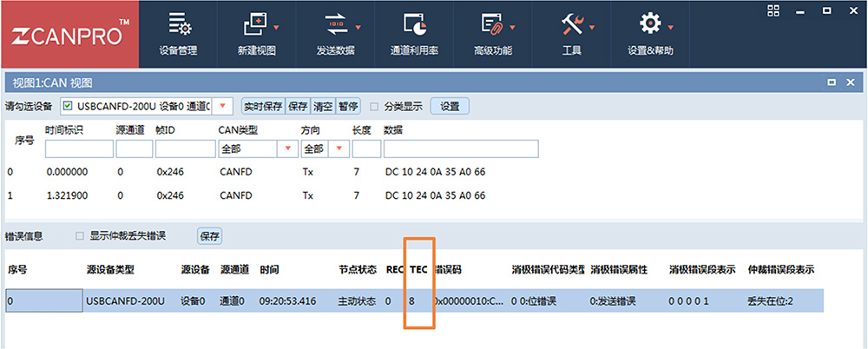Click the 暂停 pause button

pos(348,106)
